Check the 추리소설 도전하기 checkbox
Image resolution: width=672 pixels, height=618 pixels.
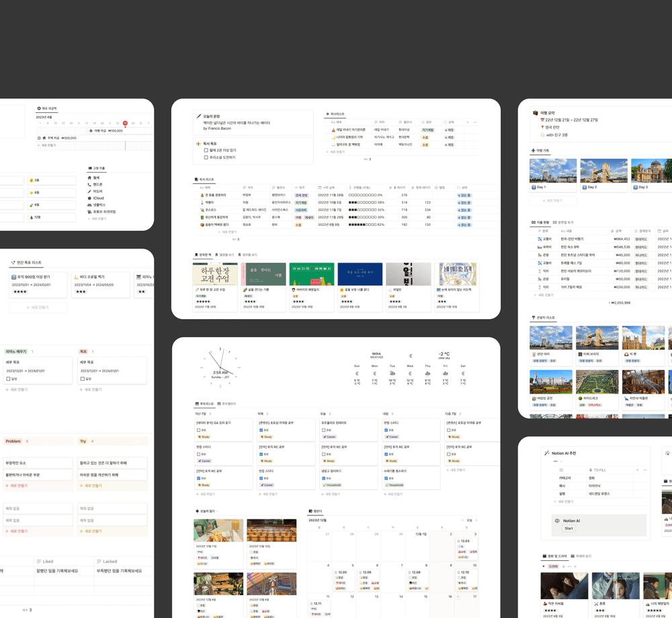[x=206, y=158]
